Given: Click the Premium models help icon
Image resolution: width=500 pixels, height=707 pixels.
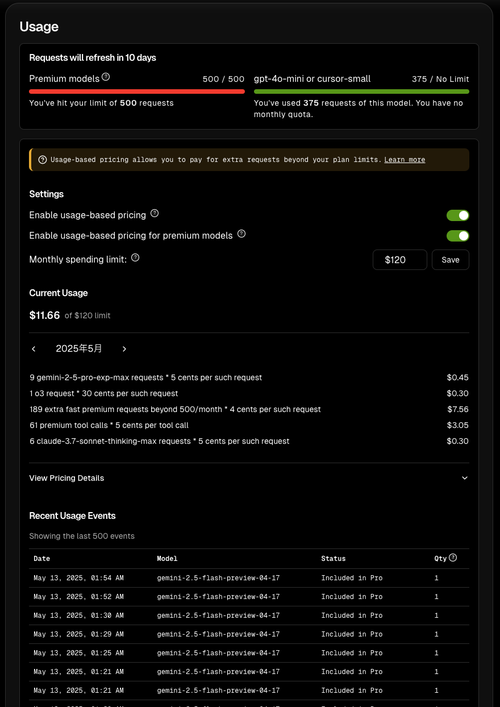Looking at the screenshot, I should [x=106, y=77].
